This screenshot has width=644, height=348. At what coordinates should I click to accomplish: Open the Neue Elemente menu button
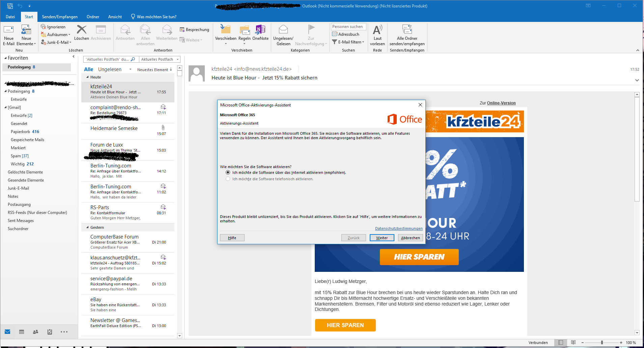[26, 35]
